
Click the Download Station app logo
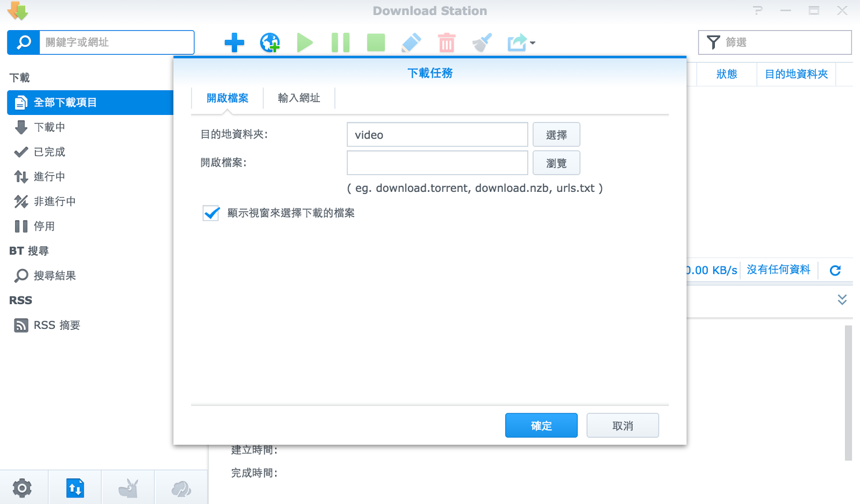[18, 11]
